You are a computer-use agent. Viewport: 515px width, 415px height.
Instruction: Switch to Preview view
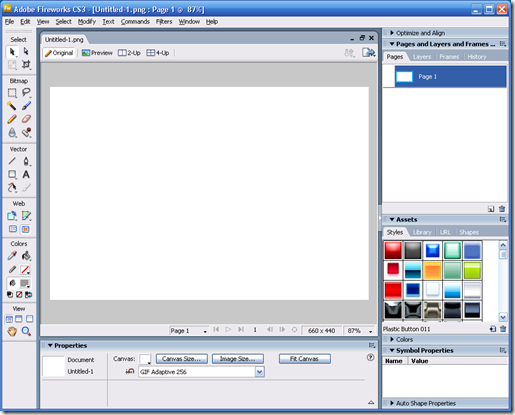click(x=97, y=53)
